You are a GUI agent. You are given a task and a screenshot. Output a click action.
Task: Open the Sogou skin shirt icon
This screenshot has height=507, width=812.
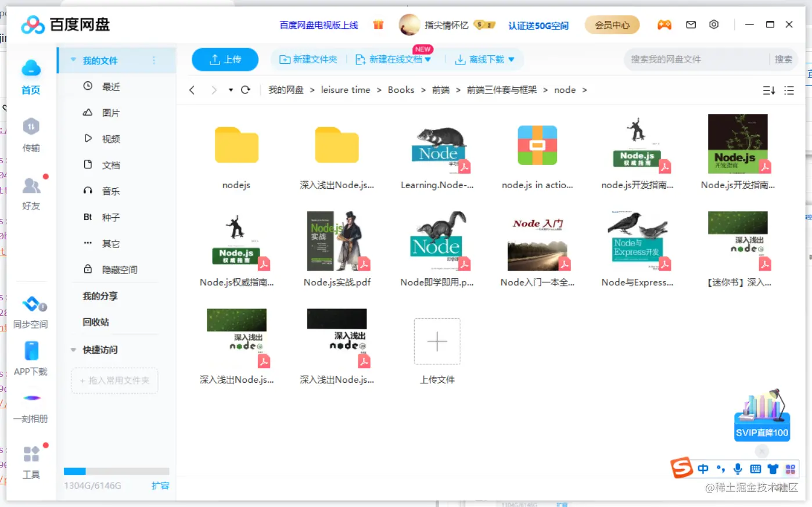click(x=773, y=469)
